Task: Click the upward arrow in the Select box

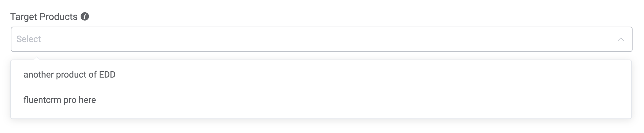Action: pyautogui.click(x=621, y=40)
